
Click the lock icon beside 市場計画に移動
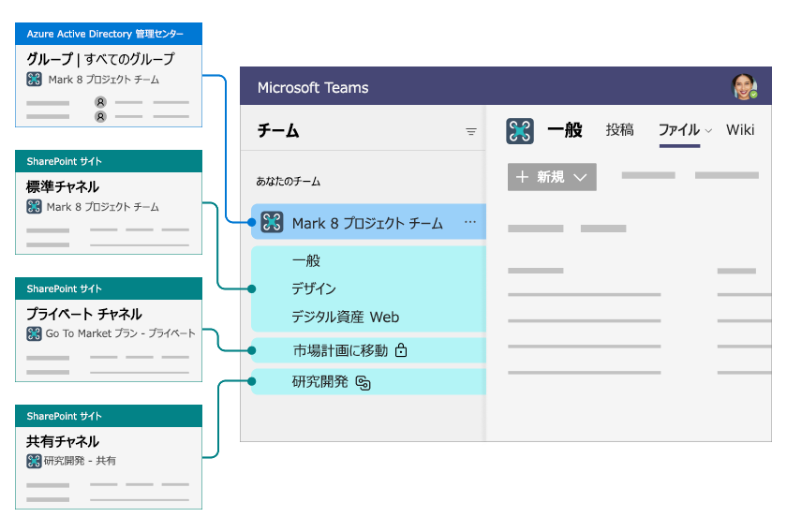click(401, 349)
